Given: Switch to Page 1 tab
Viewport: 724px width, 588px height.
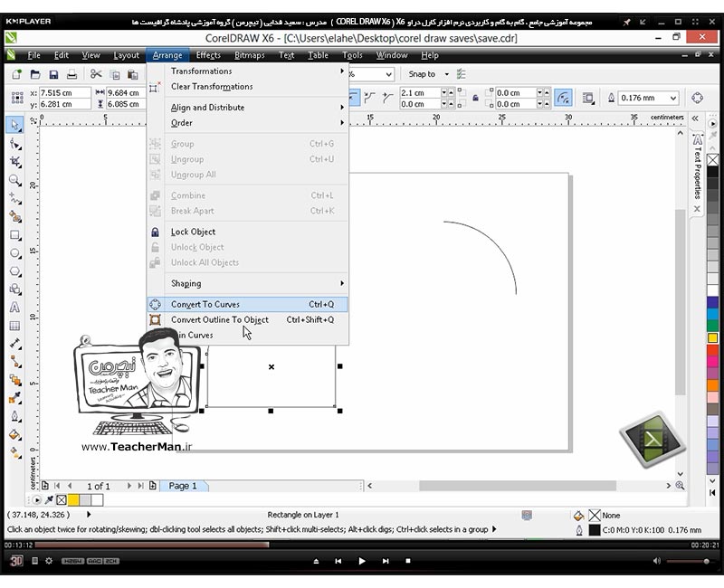Looking at the screenshot, I should (x=183, y=486).
